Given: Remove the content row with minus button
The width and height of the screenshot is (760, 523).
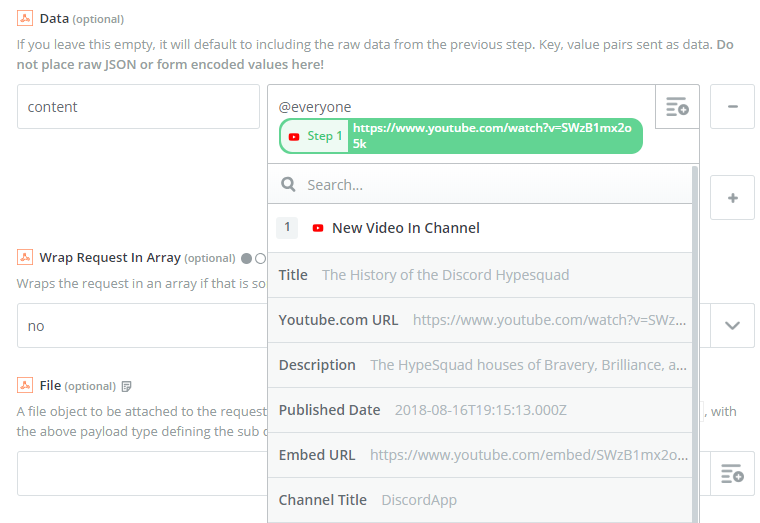Looking at the screenshot, I should 732,107.
